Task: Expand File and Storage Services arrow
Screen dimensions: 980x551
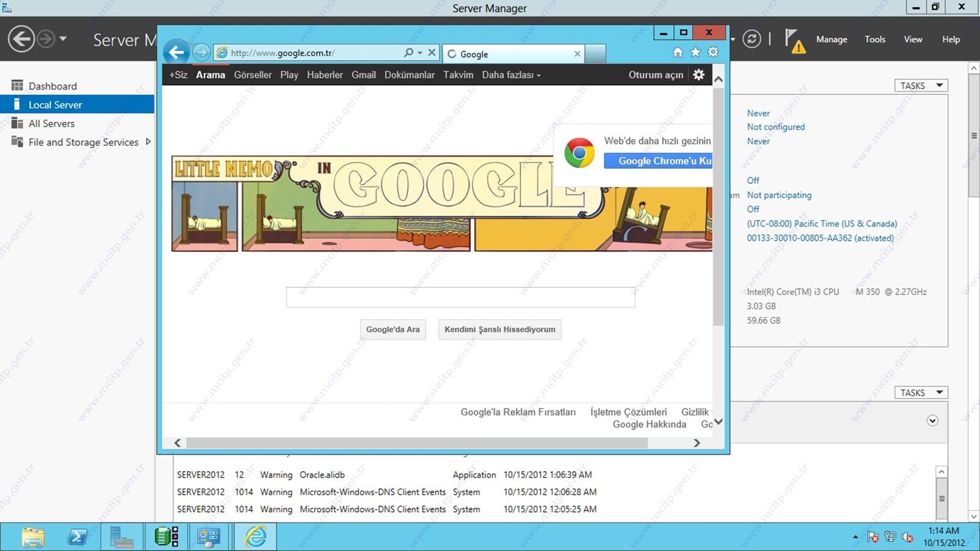Action: 148,142
